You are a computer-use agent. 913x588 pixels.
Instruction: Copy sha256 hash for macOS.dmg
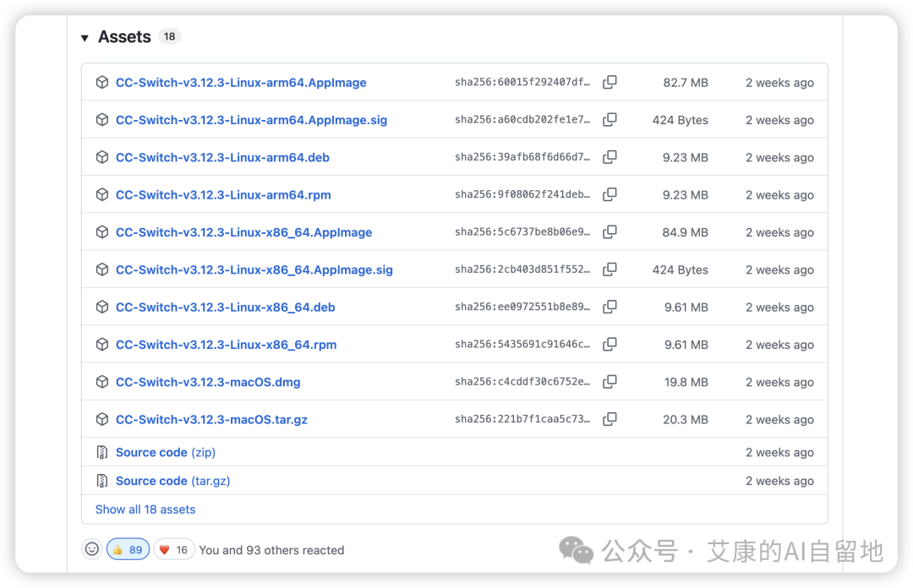coord(610,382)
